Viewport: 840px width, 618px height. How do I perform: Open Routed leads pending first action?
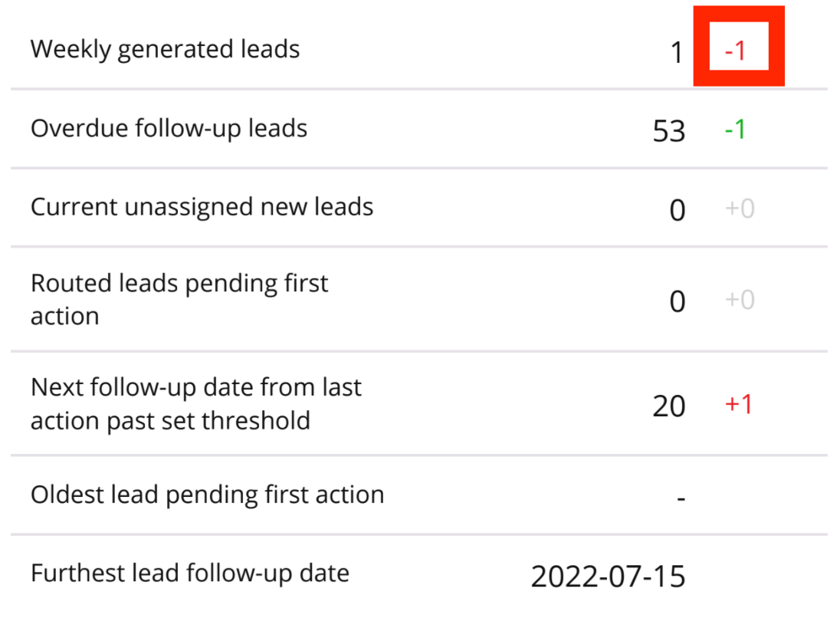tap(179, 299)
